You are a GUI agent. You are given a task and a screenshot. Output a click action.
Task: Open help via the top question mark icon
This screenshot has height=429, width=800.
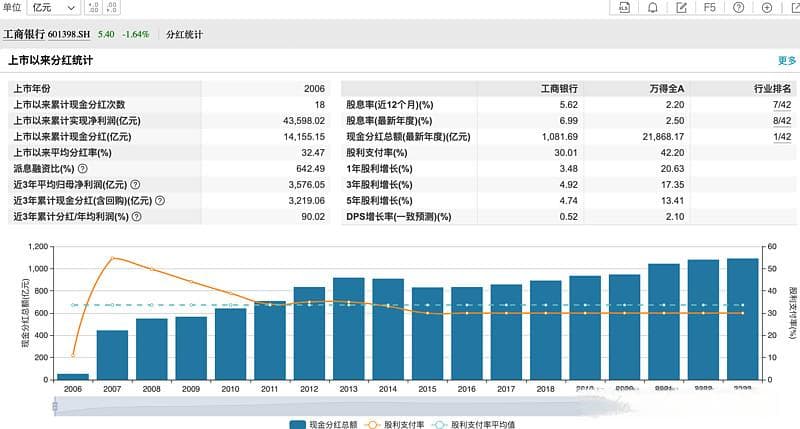pyautogui.click(x=738, y=8)
